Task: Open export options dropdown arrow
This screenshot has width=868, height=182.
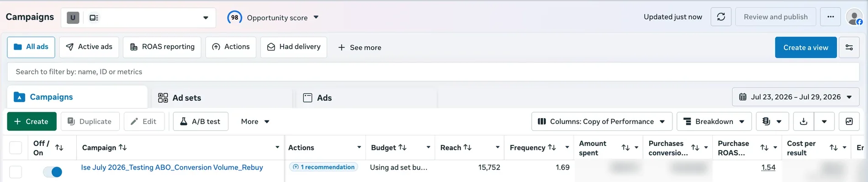Action: 824,121
